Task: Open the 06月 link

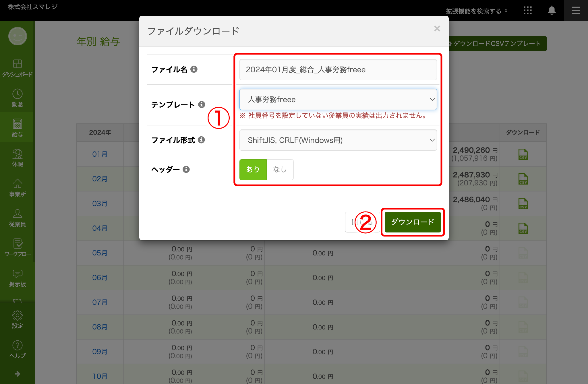Action: [100, 278]
